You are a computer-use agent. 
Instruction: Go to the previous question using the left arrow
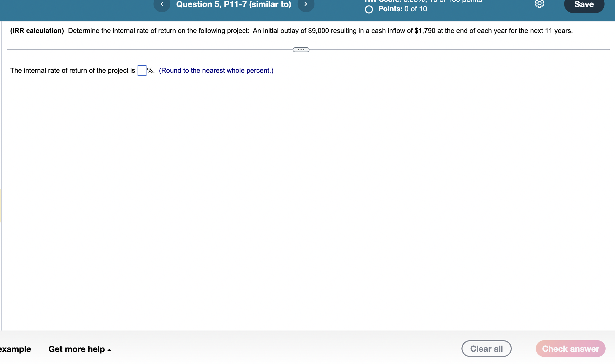[162, 4]
